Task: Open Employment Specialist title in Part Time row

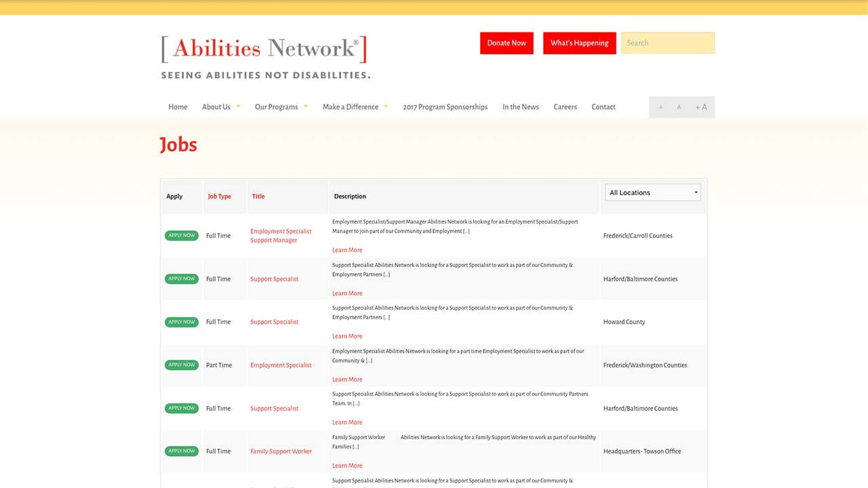Action: coord(281,365)
